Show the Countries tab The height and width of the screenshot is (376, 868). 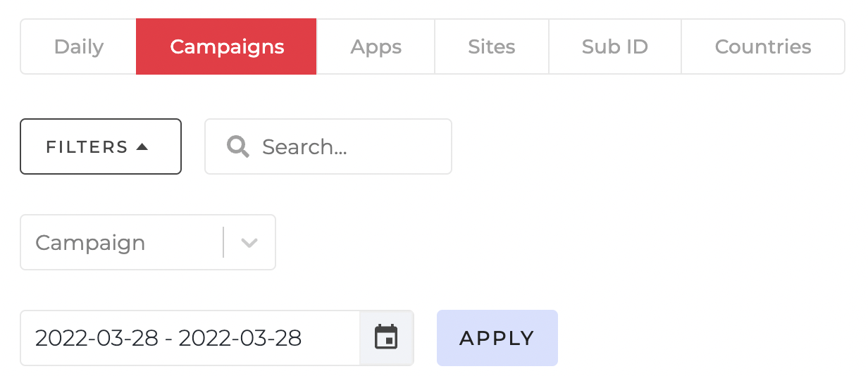pos(763,46)
